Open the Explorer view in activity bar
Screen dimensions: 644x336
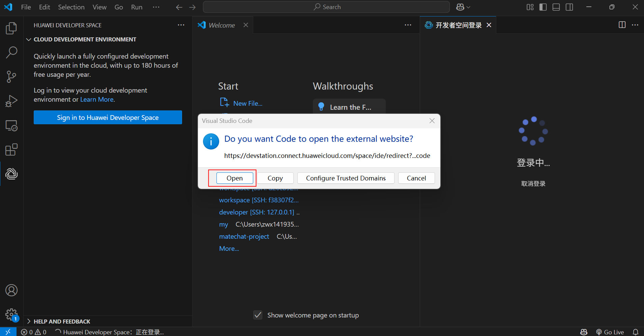11,28
